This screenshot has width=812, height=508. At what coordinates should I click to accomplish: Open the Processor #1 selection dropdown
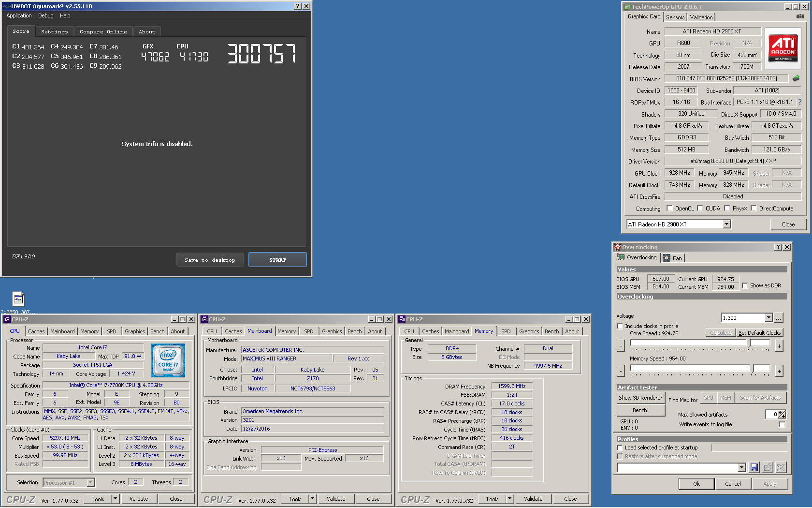point(90,482)
